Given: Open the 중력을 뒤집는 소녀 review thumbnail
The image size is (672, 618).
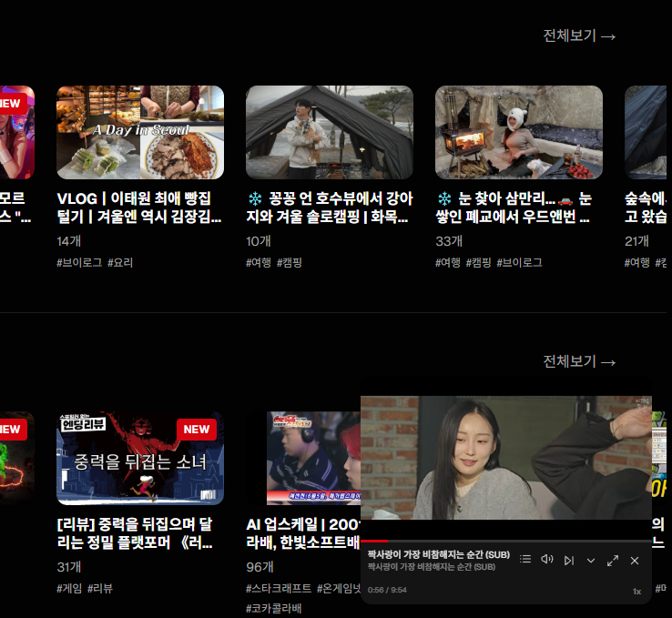Looking at the screenshot, I should pyautogui.click(x=140, y=459).
